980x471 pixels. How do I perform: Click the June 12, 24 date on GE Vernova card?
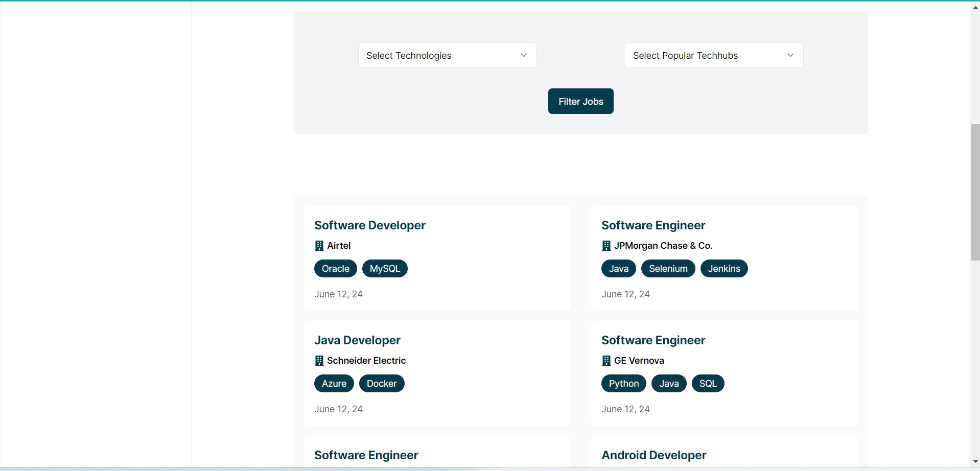point(625,409)
